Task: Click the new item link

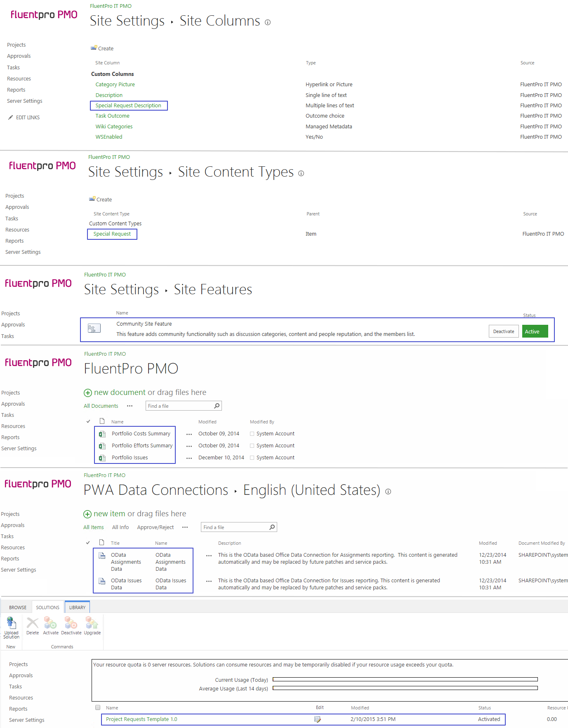Action: (x=109, y=514)
